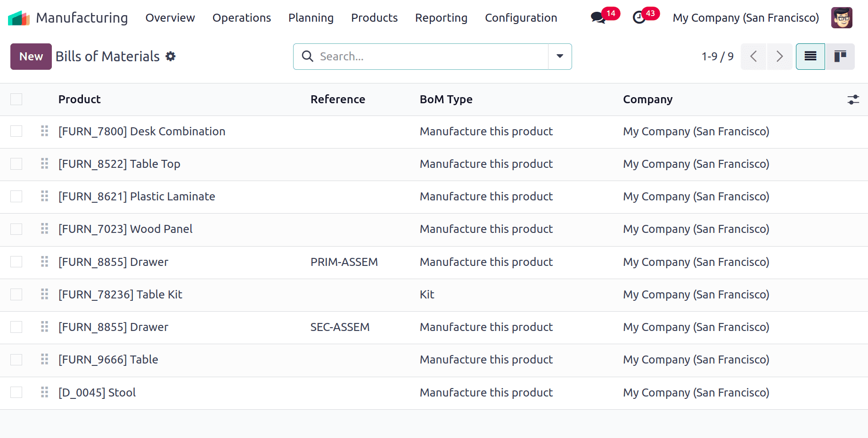Expand the search filter options dropdown

coord(560,57)
